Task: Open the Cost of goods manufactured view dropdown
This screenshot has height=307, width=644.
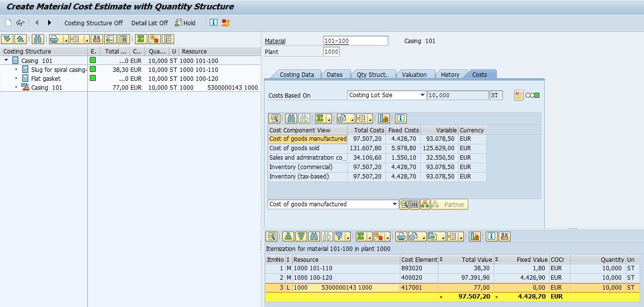Action: (x=395, y=204)
